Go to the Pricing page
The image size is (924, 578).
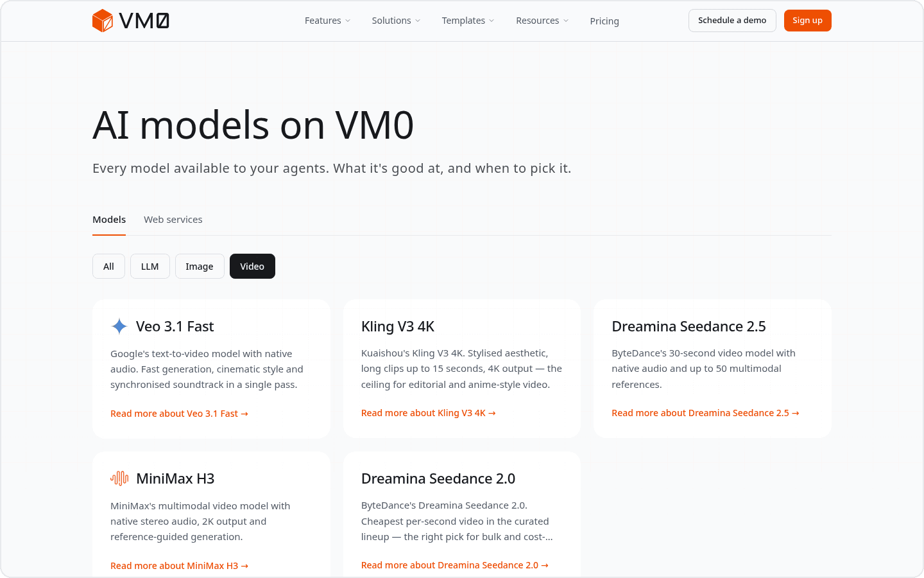pos(604,21)
